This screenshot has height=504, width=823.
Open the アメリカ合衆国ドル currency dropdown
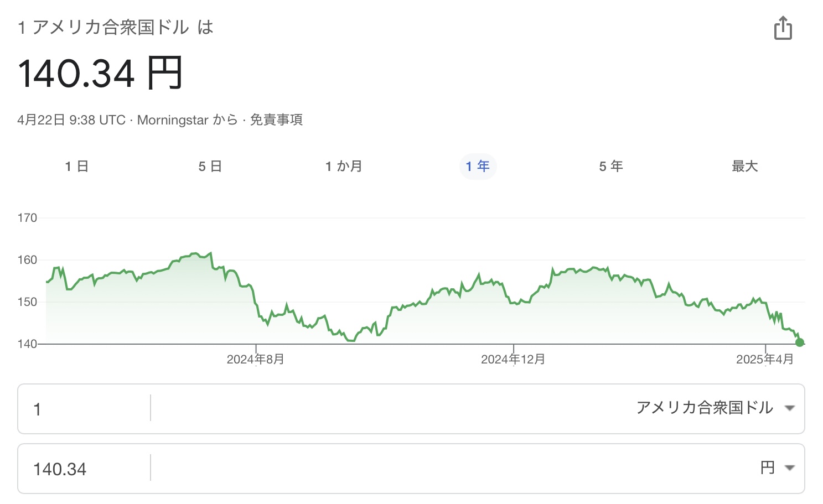(x=715, y=408)
